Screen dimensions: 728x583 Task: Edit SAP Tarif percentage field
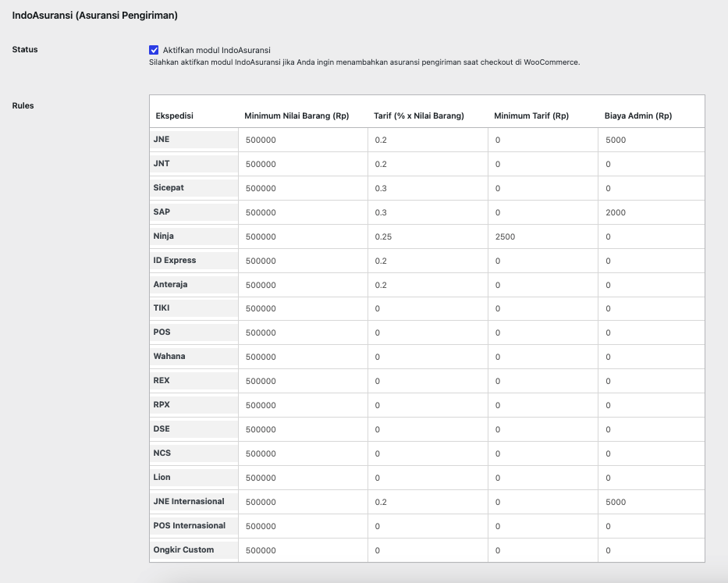[x=428, y=212]
